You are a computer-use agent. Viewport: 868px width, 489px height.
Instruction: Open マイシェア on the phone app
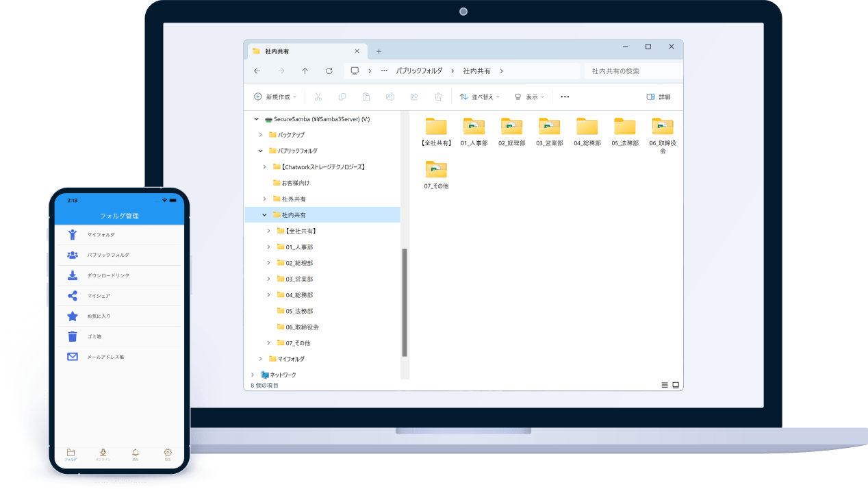coord(119,296)
